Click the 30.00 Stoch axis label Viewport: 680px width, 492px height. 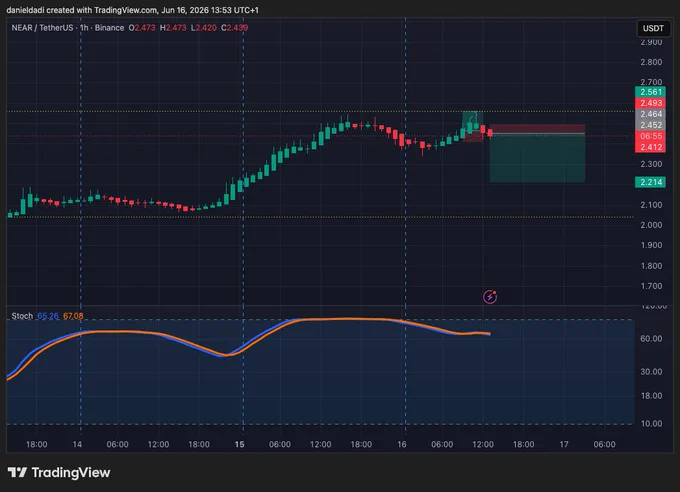(x=651, y=372)
